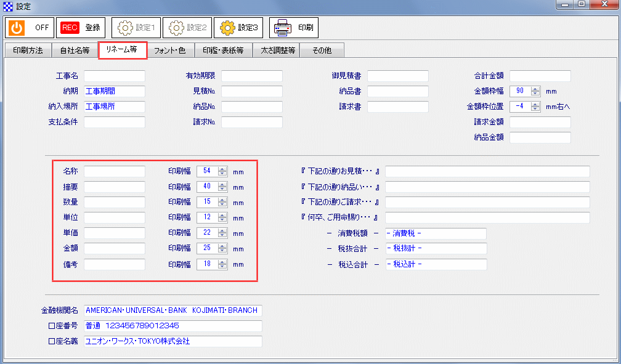Select the その他 tab
Viewport: 621px width, 364px height.
coord(322,50)
